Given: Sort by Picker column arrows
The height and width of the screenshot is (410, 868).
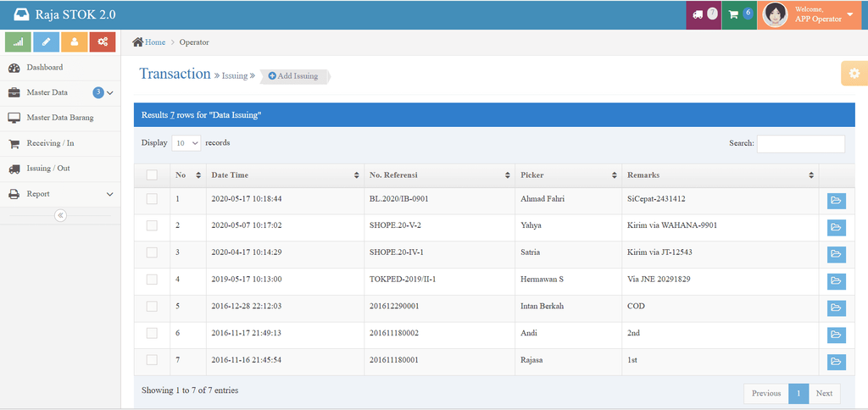Looking at the screenshot, I should coord(614,175).
